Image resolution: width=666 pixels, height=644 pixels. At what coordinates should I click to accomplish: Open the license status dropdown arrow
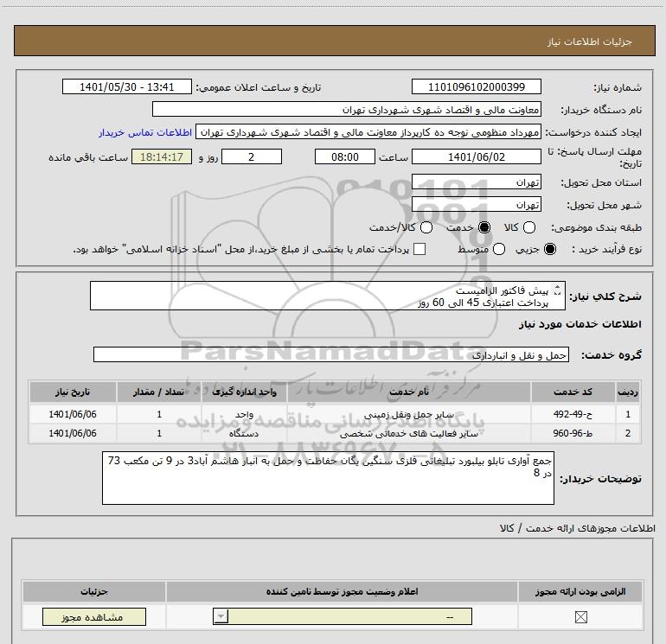tap(221, 616)
